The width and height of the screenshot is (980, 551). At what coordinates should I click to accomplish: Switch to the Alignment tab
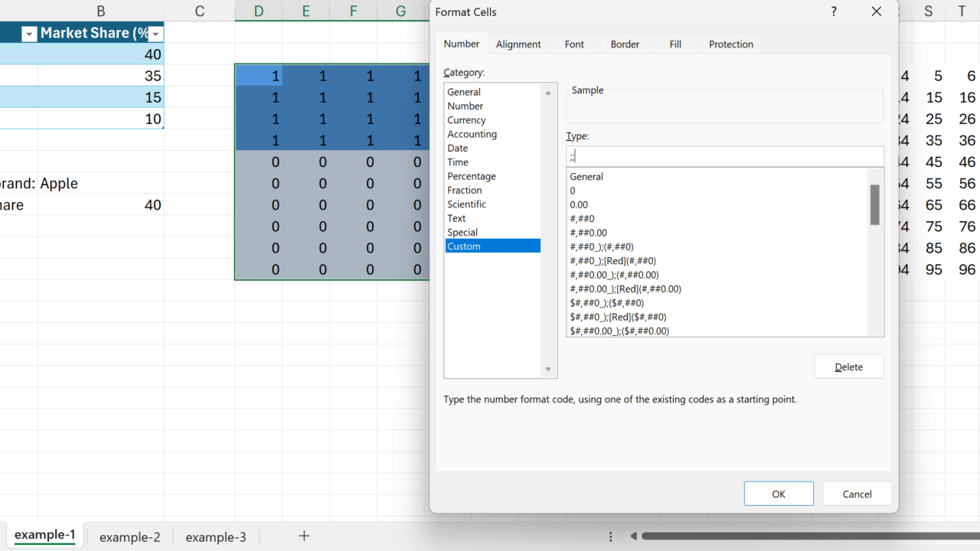coord(518,44)
